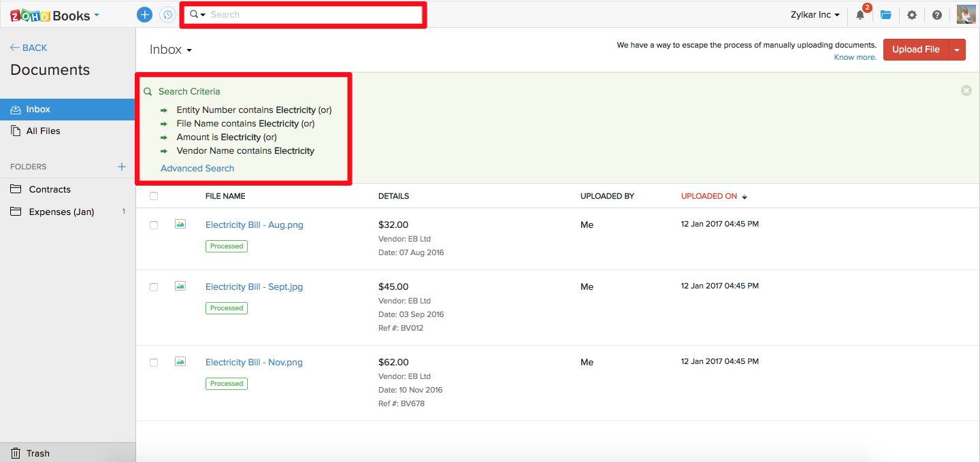980x462 pixels.
Task: Click the help question mark icon
Action: click(x=937, y=14)
